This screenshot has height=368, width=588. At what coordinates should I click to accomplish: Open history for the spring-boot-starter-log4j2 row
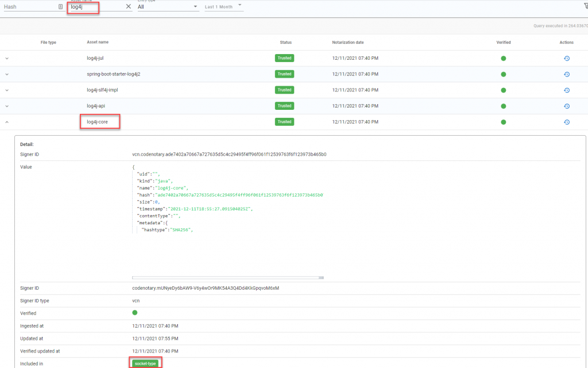[567, 74]
